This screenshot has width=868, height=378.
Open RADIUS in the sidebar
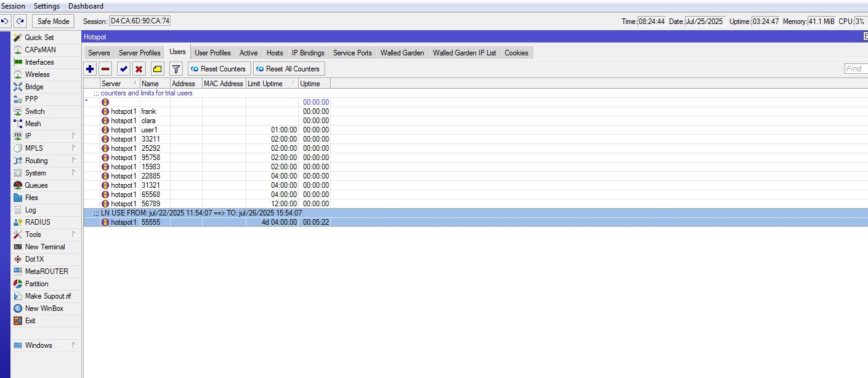point(46,222)
